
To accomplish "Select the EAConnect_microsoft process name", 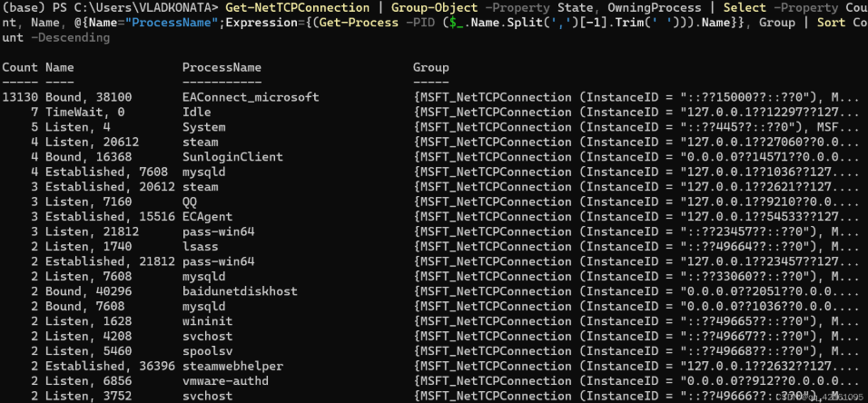I will (x=251, y=97).
